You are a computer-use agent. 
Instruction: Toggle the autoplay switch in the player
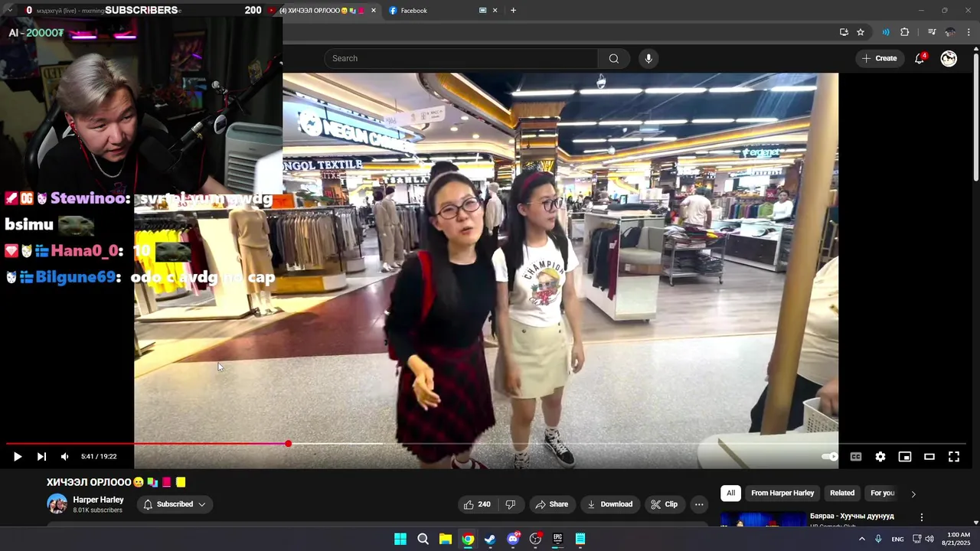830,457
